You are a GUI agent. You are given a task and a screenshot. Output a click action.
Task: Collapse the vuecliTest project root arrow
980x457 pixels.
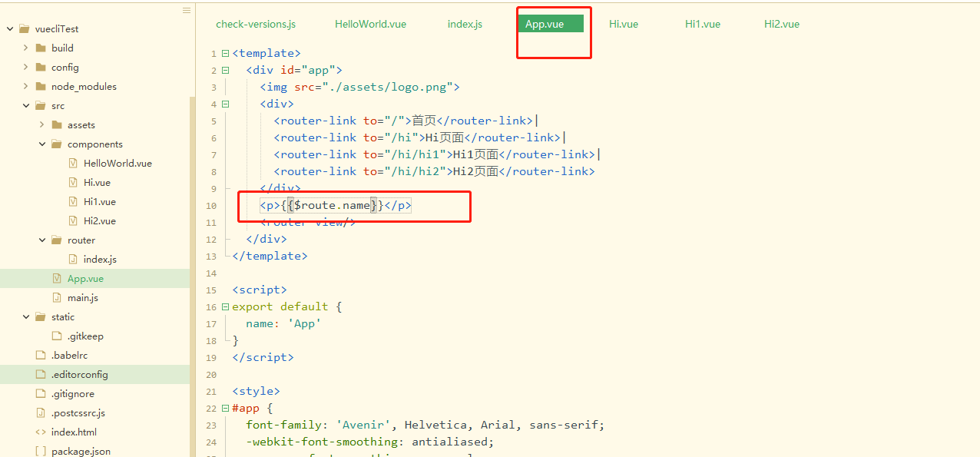pyautogui.click(x=10, y=29)
